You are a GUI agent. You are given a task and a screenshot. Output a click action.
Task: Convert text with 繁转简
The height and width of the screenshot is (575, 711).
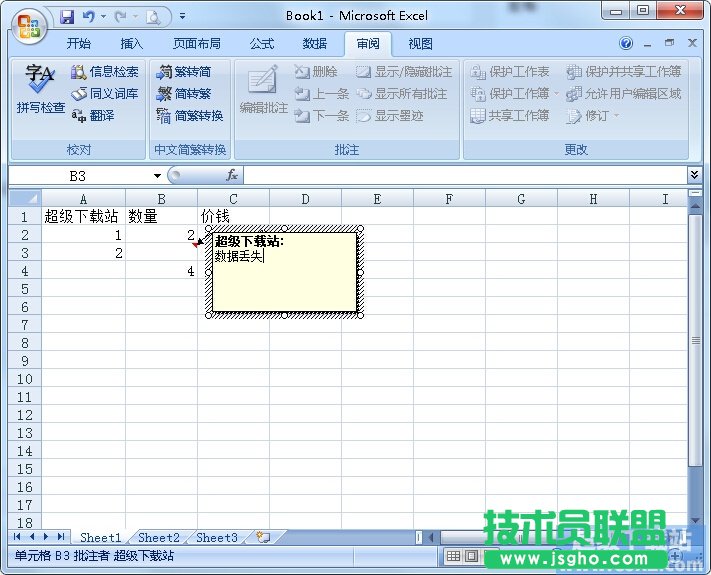tap(185, 72)
